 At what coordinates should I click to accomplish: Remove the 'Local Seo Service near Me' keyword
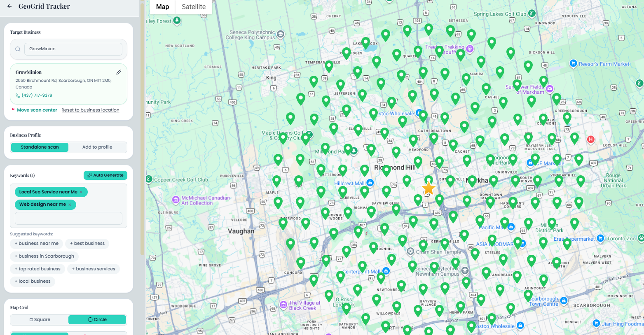coord(81,192)
